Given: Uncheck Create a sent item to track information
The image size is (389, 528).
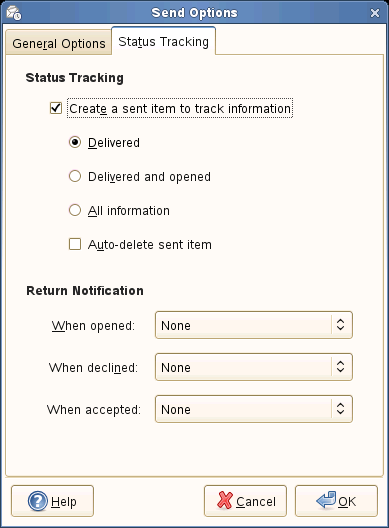Looking at the screenshot, I should tap(56, 108).
